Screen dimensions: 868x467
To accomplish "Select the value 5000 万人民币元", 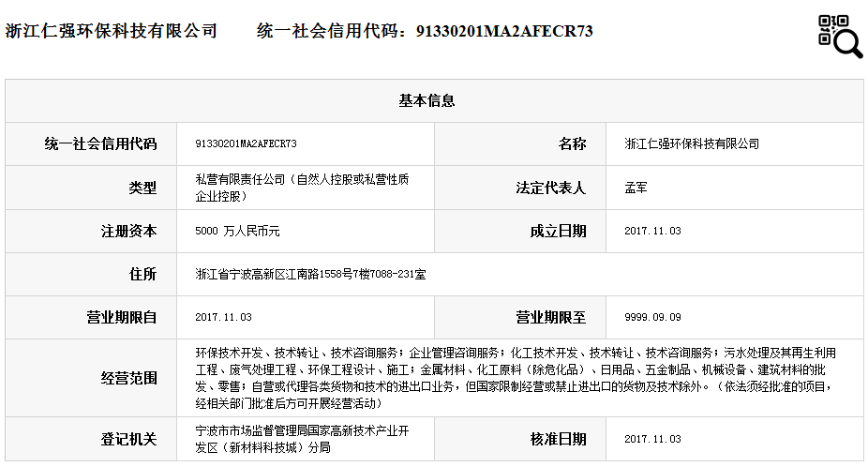I will (237, 231).
